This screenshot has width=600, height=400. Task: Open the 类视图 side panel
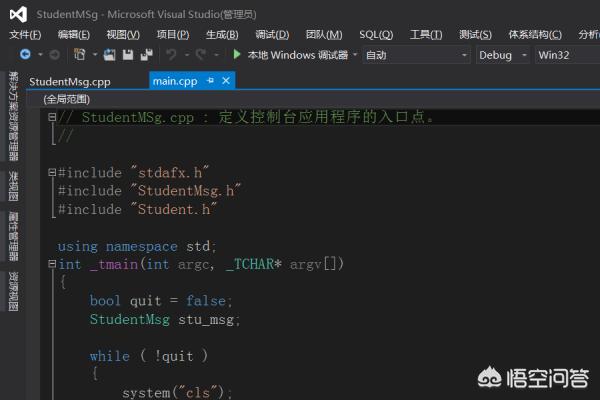coord(13,186)
